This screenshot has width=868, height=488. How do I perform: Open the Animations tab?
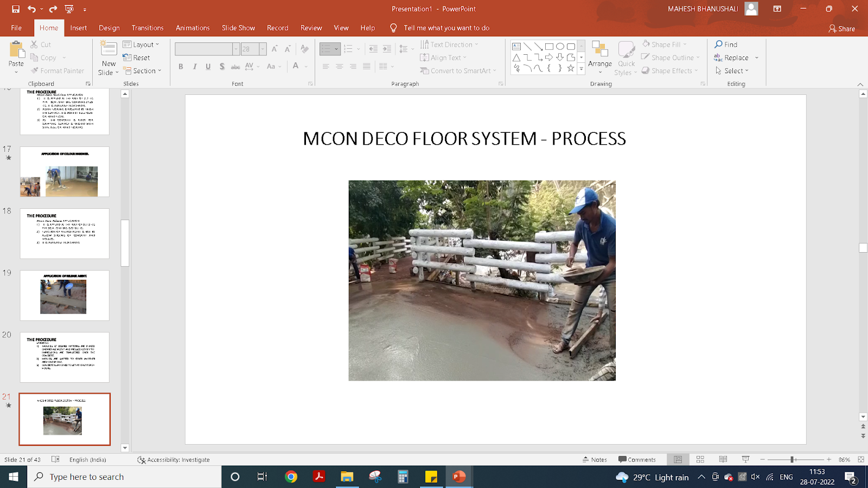point(193,28)
